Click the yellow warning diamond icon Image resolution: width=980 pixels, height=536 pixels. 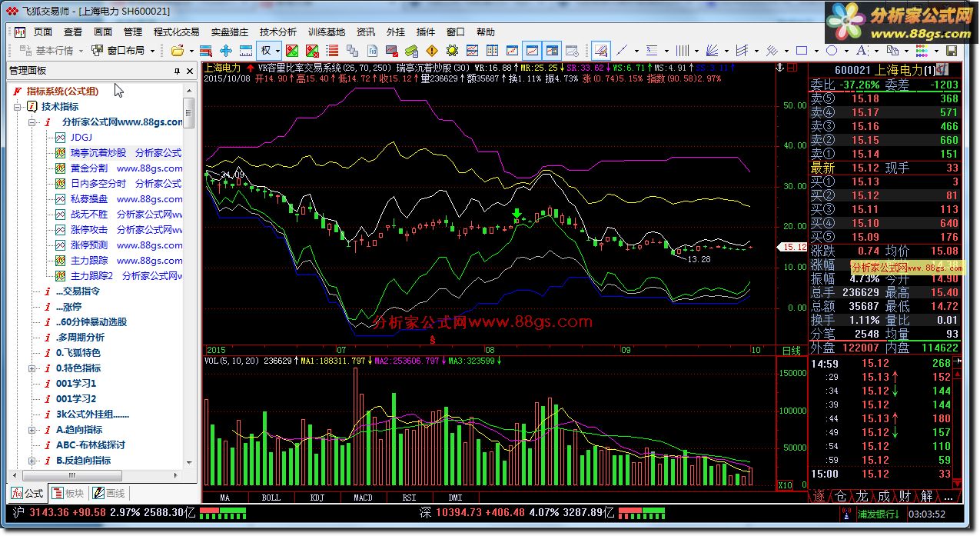pos(432,51)
